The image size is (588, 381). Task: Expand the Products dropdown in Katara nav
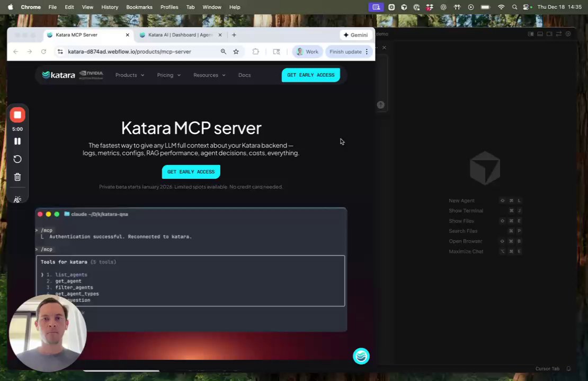coord(130,75)
